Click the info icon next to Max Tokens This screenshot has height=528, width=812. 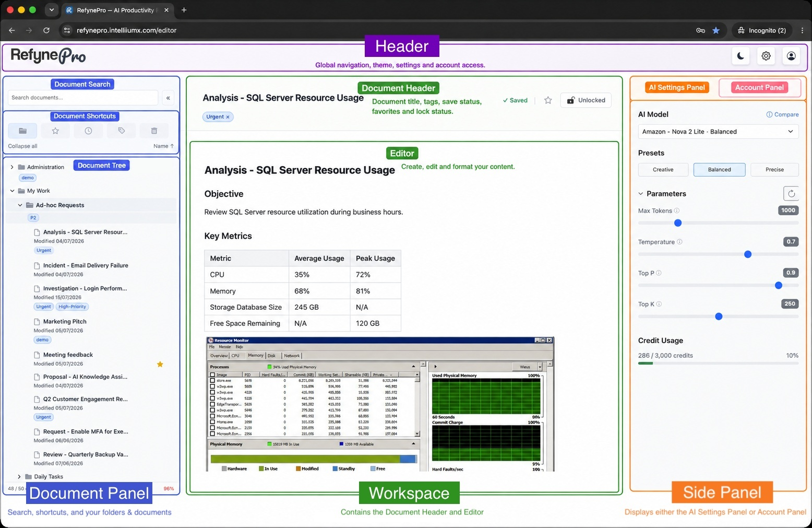click(677, 210)
